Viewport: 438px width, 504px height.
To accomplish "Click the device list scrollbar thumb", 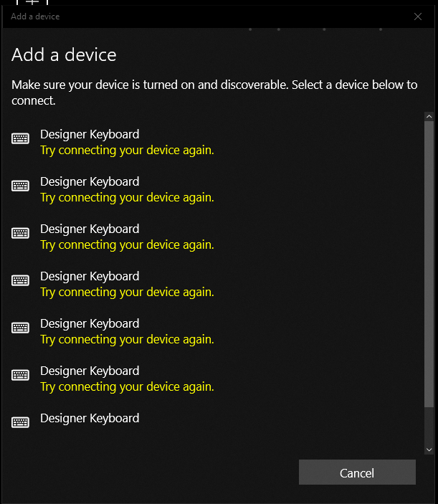I will pyautogui.click(x=429, y=265).
